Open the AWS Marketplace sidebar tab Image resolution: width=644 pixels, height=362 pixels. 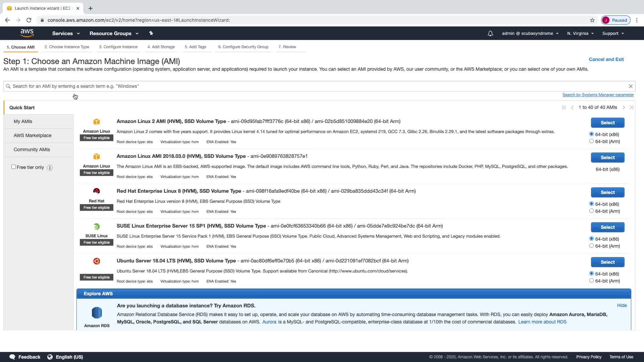(33, 135)
